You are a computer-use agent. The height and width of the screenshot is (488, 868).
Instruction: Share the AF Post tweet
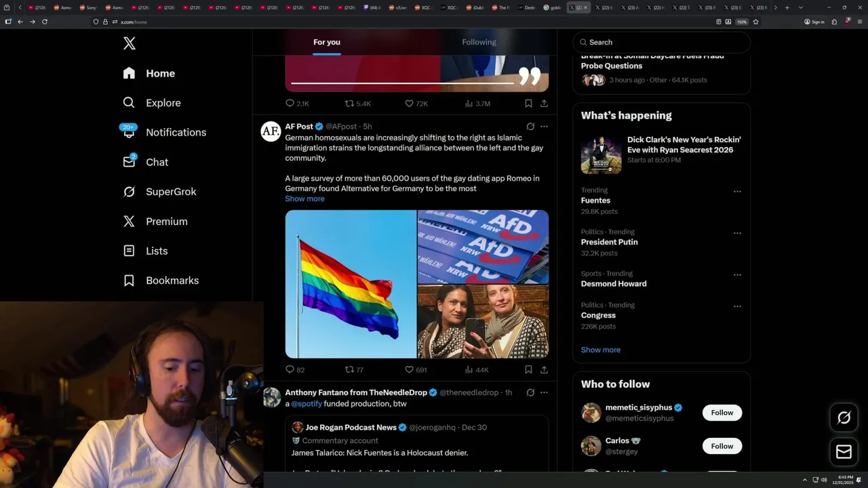[544, 369]
